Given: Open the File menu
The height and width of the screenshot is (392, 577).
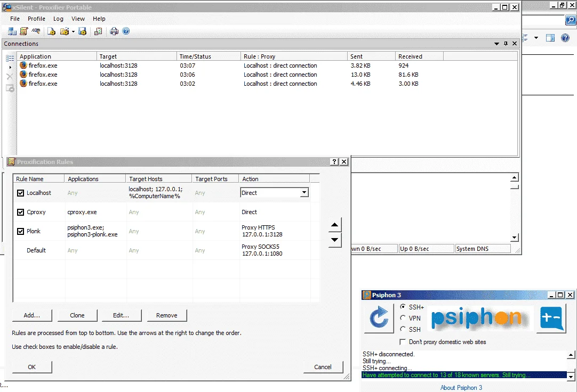Looking at the screenshot, I should 15,19.
